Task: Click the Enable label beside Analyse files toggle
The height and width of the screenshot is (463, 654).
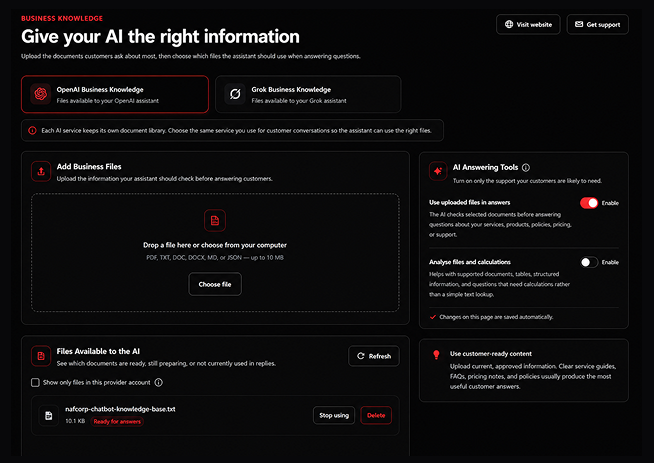Action: tap(610, 262)
